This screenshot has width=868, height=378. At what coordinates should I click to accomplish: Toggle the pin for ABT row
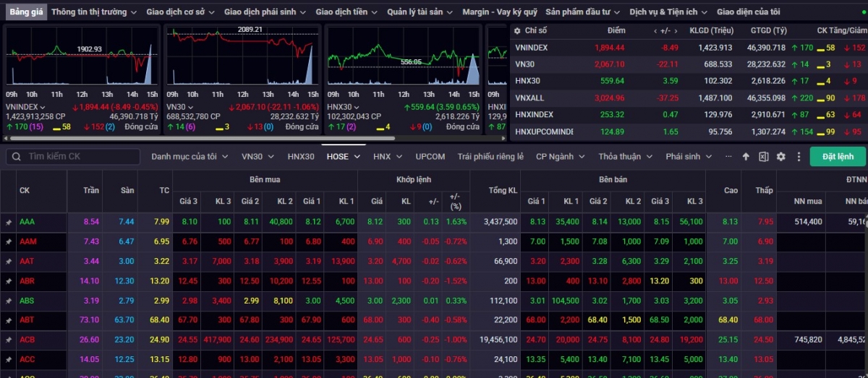9,320
